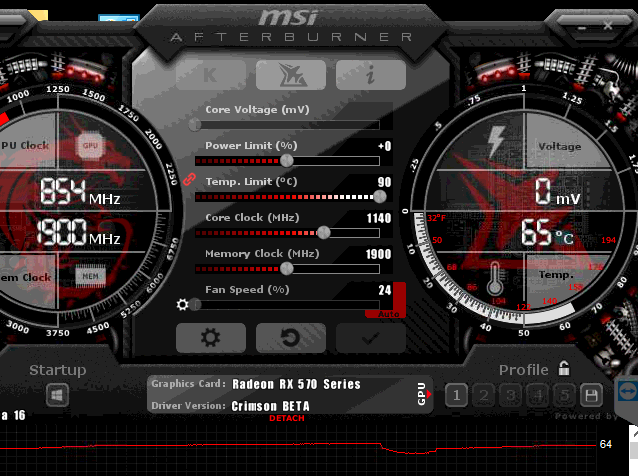The image size is (638, 476).
Task: Select profile slot 4
Action: (537, 395)
